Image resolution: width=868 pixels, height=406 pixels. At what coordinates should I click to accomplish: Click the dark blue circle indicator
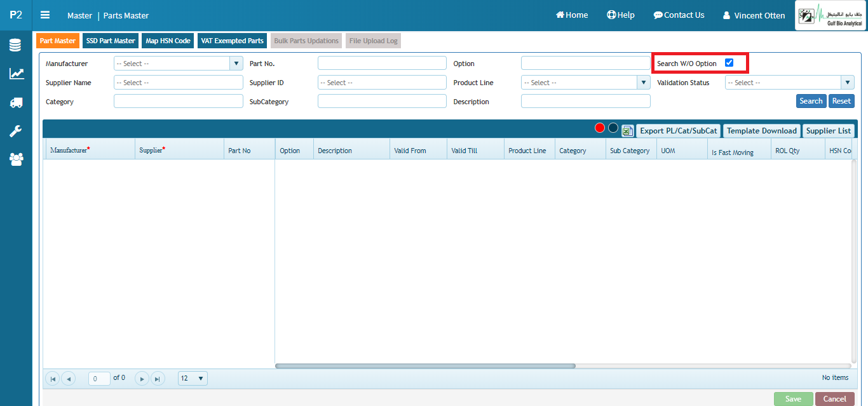[613, 128]
